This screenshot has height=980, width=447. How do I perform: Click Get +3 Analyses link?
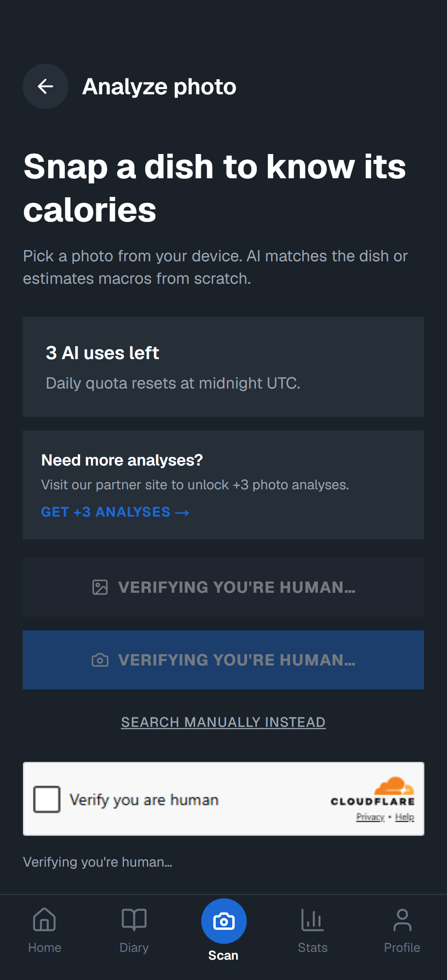tap(115, 512)
